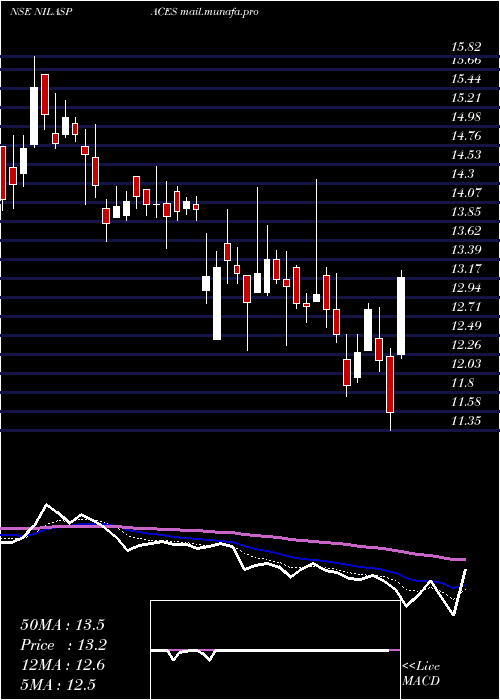Image resolution: width=500 pixels, height=700 pixels.
Task: Click the 15.21 price axis label
Action: coord(466,98)
